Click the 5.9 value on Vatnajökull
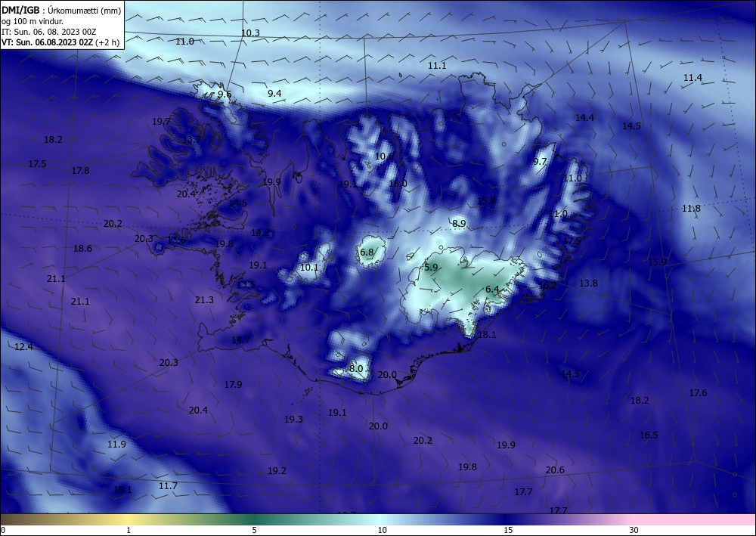756x536 pixels. (431, 267)
